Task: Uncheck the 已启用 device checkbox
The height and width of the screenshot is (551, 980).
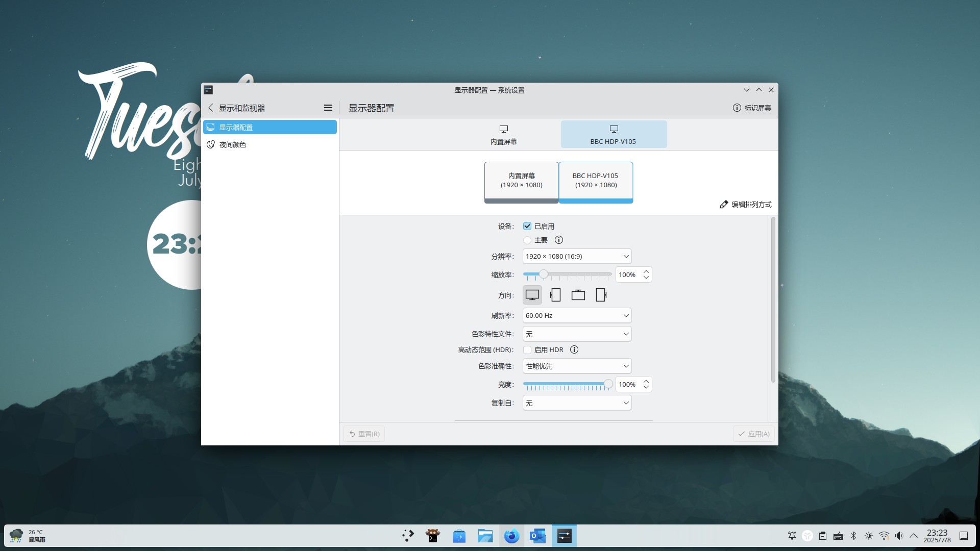Action: coord(527,226)
